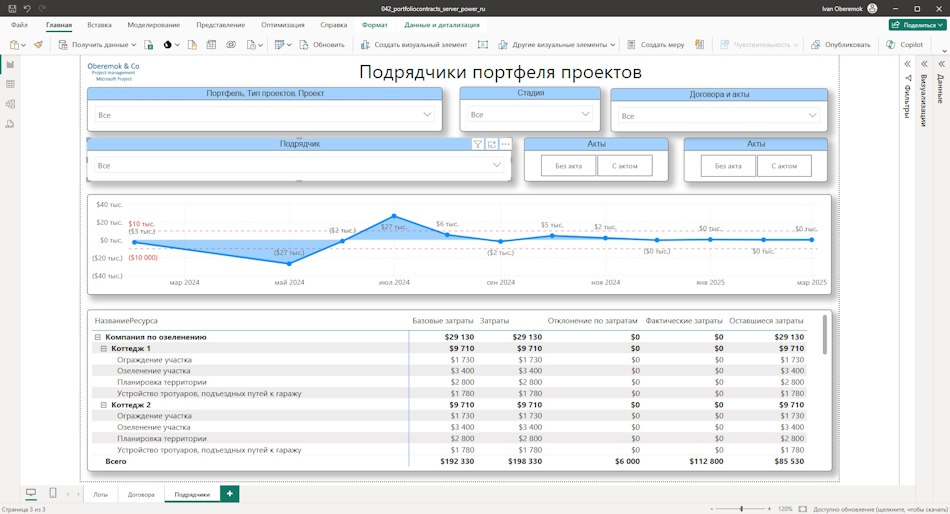Click the table's vertical scrollbar
The image size is (950, 514).
[x=825, y=334]
